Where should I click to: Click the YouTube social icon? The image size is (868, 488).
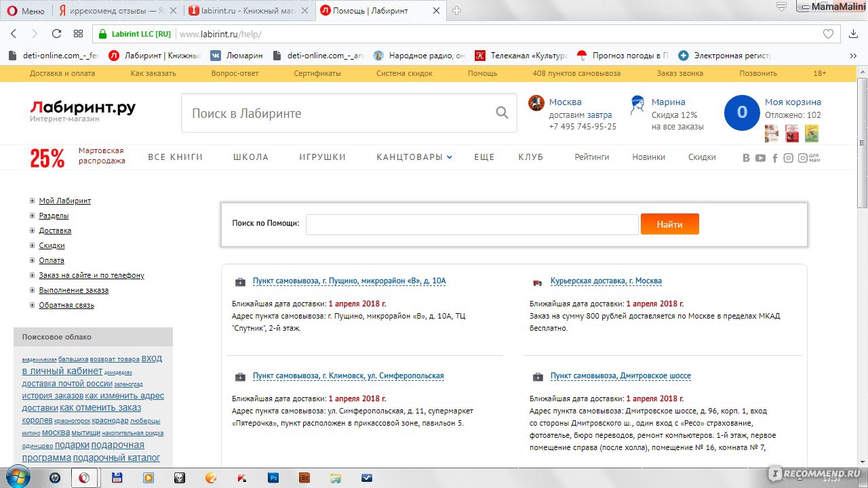tap(760, 158)
